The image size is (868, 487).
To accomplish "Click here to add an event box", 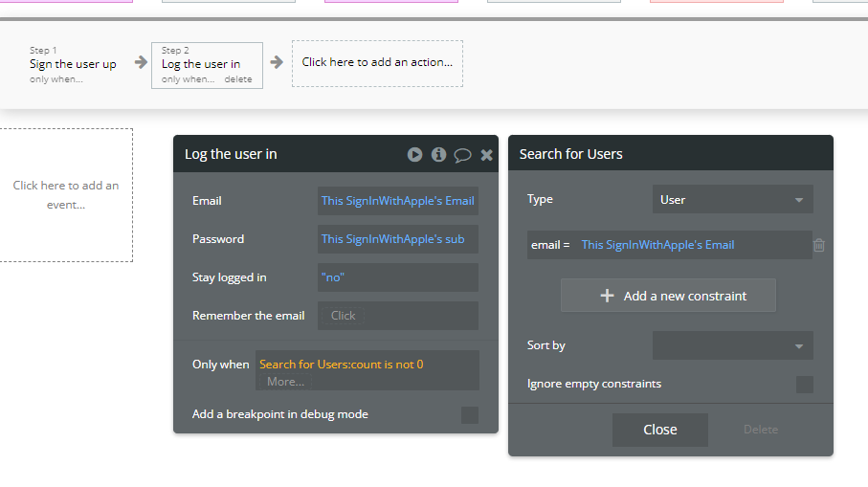I will (x=66, y=195).
